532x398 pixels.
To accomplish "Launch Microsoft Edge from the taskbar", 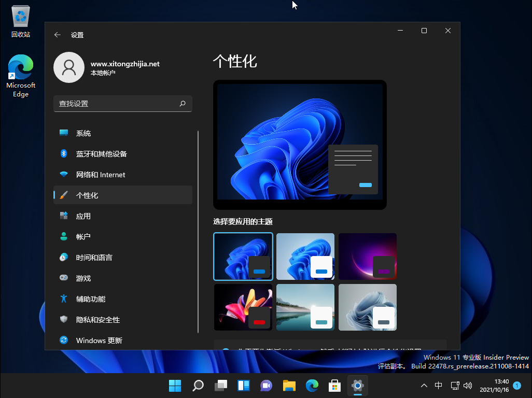I will 312,386.
